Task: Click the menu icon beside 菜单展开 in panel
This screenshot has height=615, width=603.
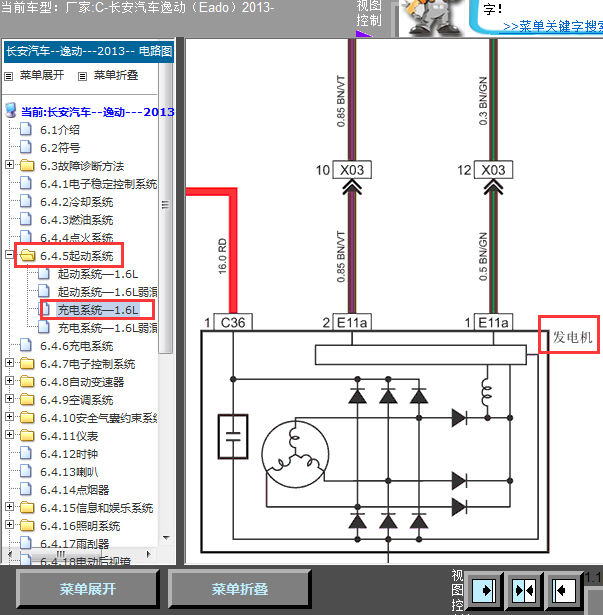Action: [x=9, y=76]
